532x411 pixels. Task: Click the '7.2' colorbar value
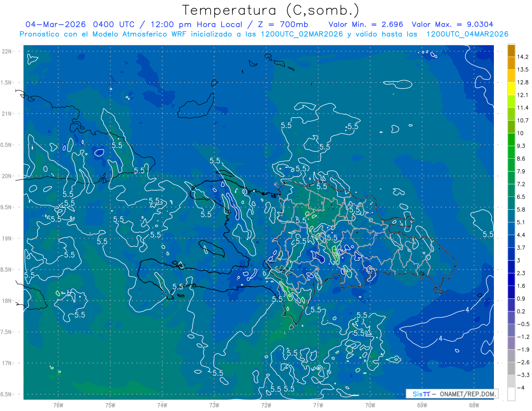pyautogui.click(x=522, y=184)
